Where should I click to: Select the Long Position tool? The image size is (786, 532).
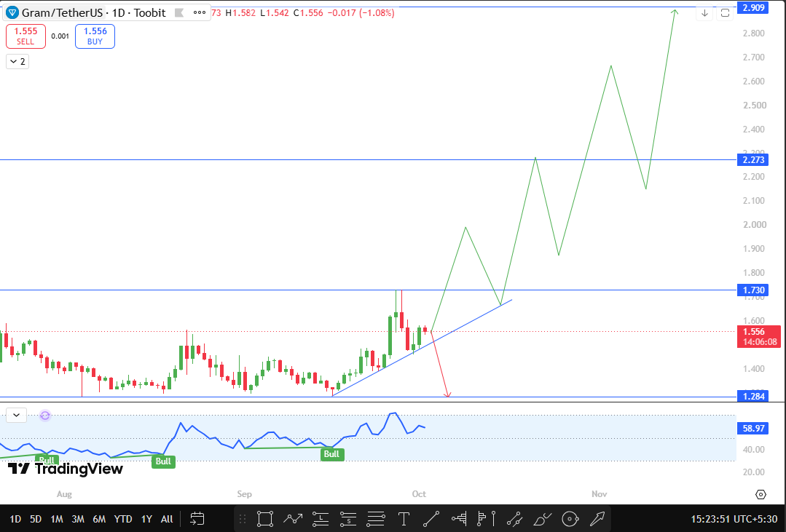pos(321,519)
